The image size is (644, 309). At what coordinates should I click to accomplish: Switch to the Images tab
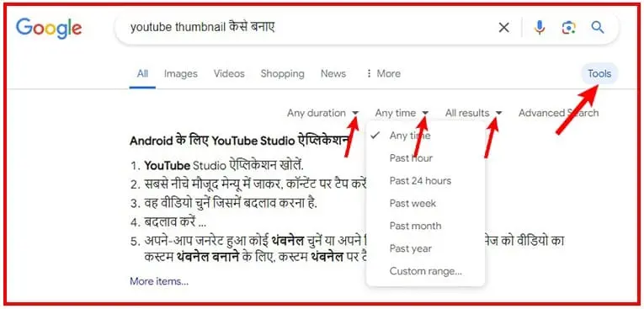tap(181, 74)
